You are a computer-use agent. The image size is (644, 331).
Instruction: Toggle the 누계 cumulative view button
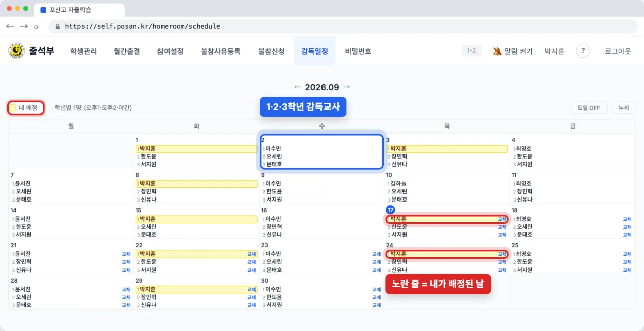pyautogui.click(x=624, y=108)
